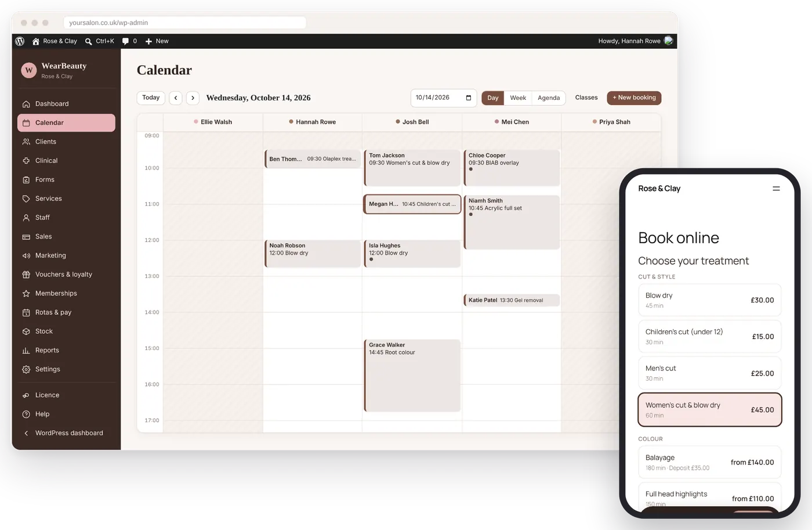Click Hannah Rowe's avatar in the admin bar
812x530 pixels.
[x=669, y=41]
